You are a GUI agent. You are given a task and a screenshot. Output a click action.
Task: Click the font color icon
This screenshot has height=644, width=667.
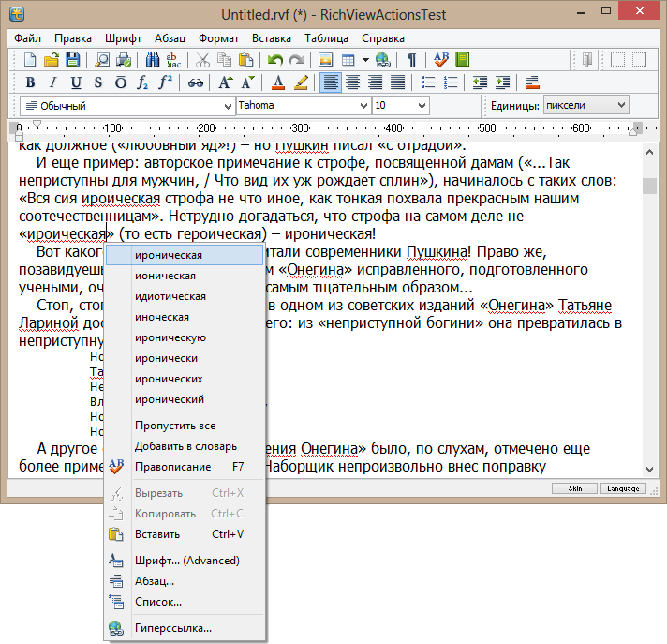(x=279, y=82)
